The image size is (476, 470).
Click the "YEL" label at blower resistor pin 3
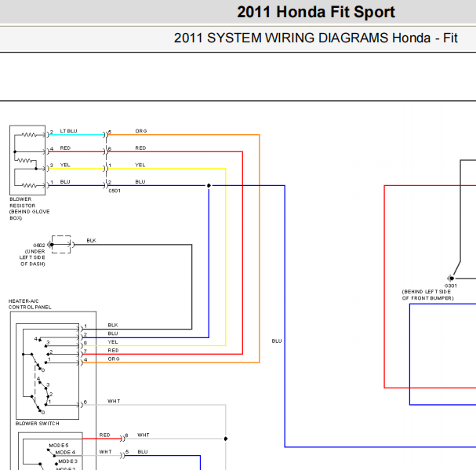65,165
